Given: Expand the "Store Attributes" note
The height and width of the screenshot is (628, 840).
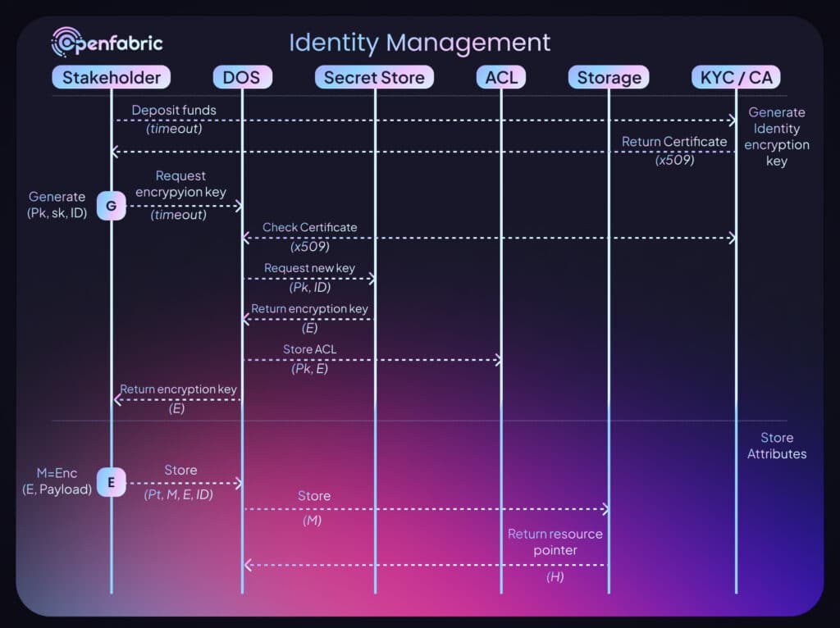Looking at the screenshot, I should [777, 445].
